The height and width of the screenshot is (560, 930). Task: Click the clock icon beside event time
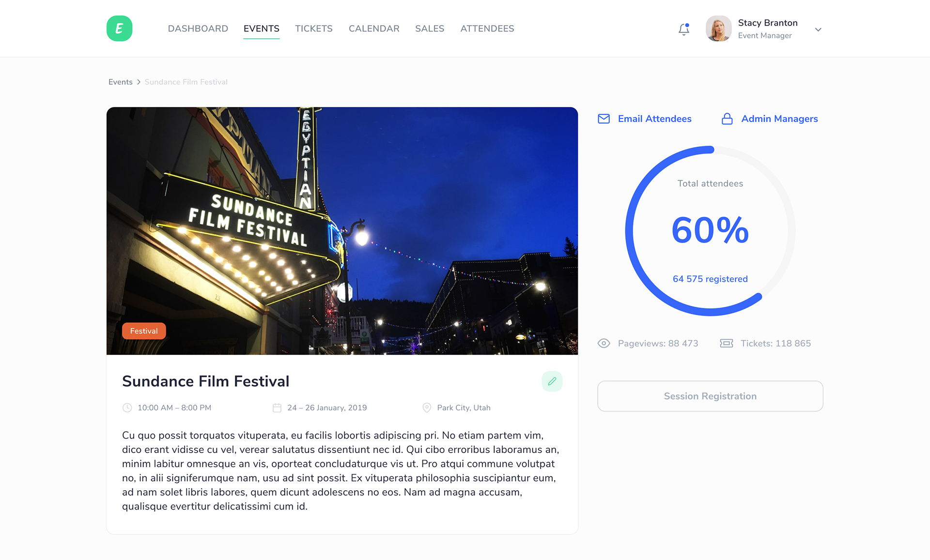[x=127, y=408]
